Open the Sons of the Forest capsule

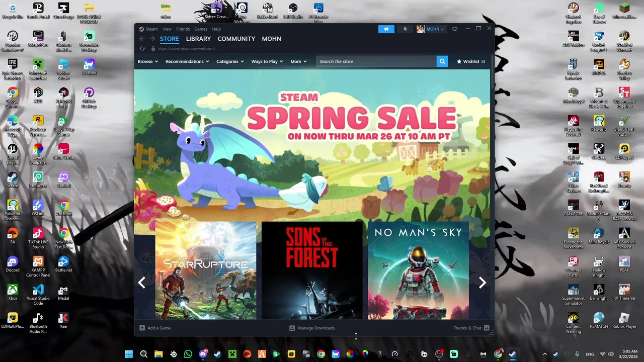click(x=312, y=270)
